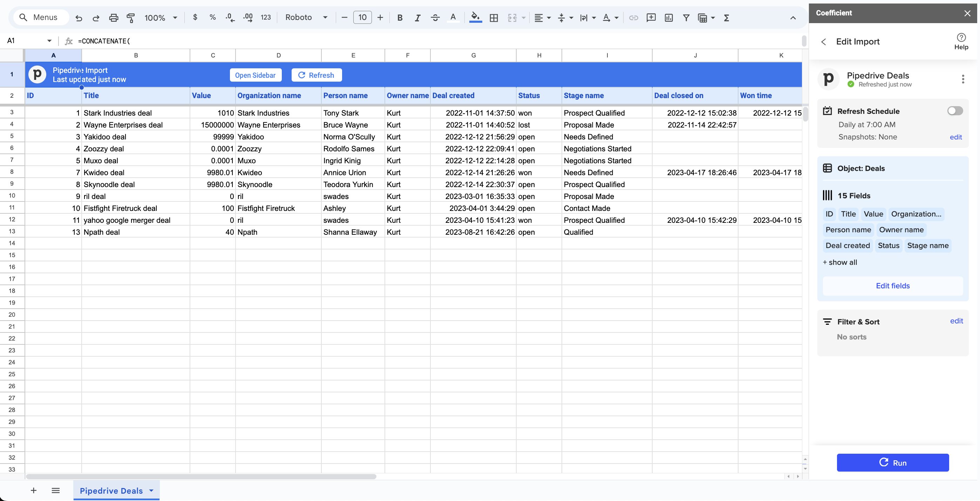Collapse toolbar with up chevron
980x501 pixels.
(x=793, y=18)
